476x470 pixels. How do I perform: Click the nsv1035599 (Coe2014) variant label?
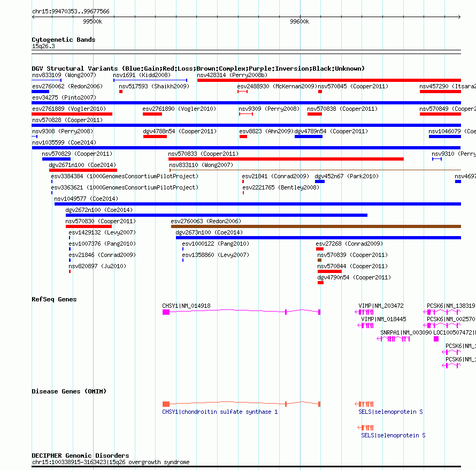[64, 142]
